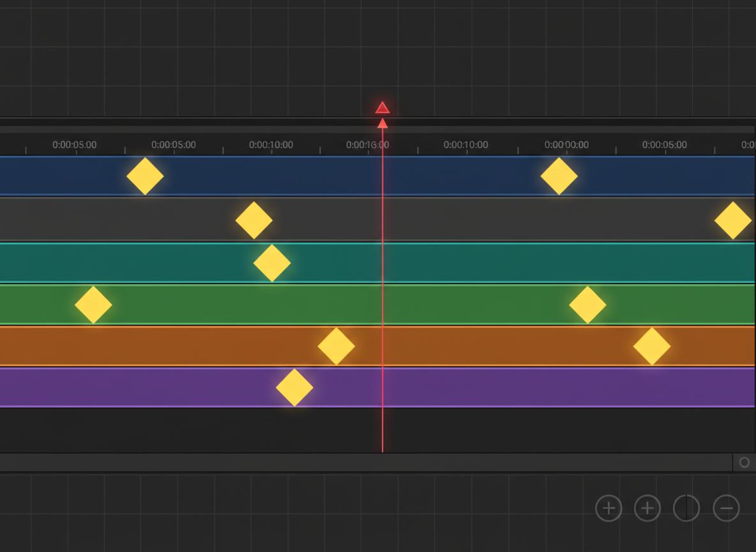The width and height of the screenshot is (756, 552).
Task: Click the second circled plus icon
Action: click(647, 509)
